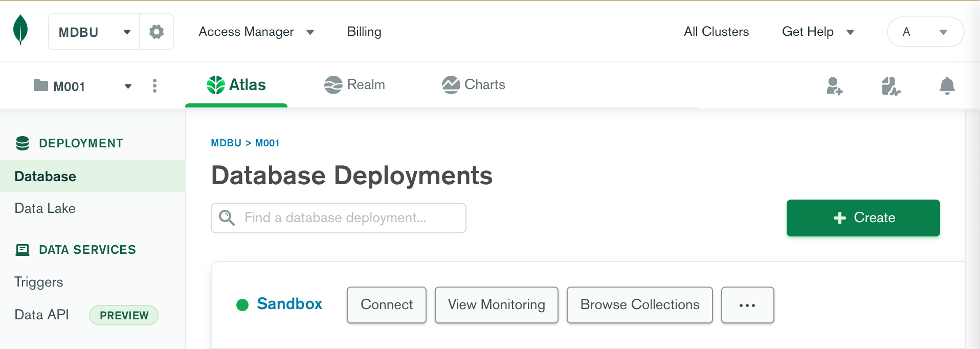Click the search magnifier icon
The height and width of the screenshot is (349, 980).
pos(227,218)
